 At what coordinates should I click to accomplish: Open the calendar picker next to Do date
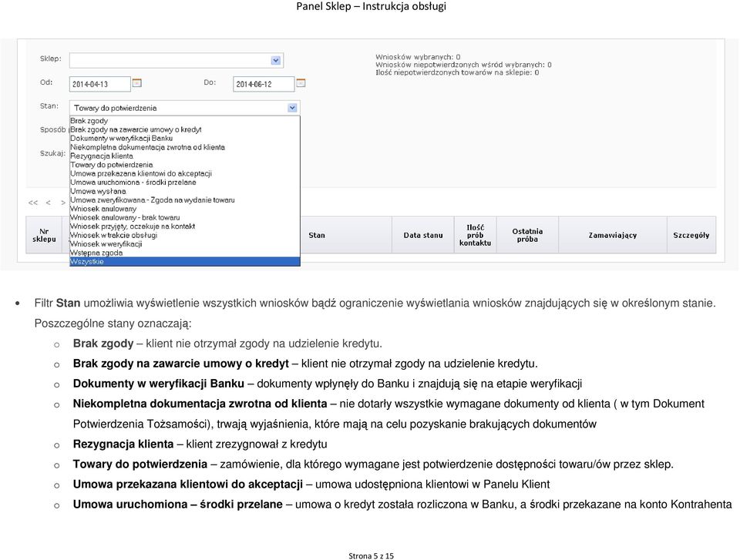coord(301,83)
